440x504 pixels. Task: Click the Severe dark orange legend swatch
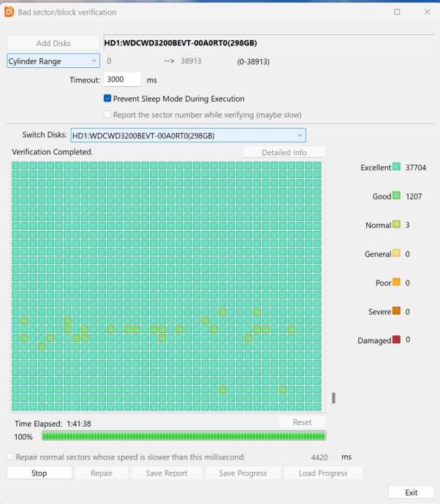(396, 311)
